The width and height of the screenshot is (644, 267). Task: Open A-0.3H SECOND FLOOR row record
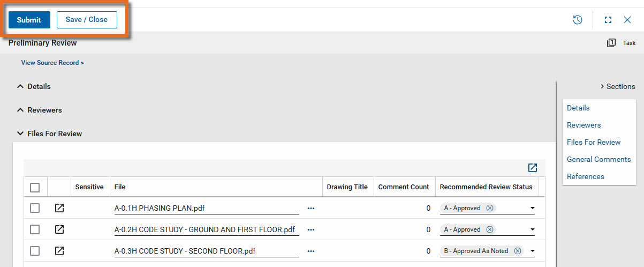point(59,251)
